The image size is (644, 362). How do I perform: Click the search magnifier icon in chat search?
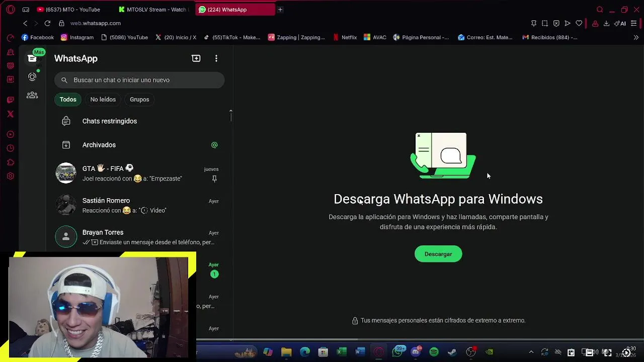click(x=64, y=80)
